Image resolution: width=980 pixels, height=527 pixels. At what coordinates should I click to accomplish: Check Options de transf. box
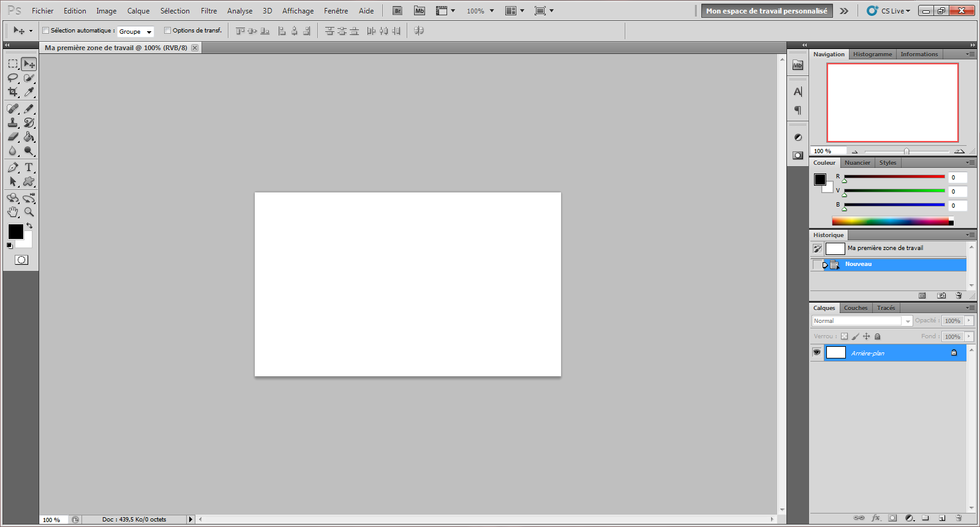click(167, 31)
